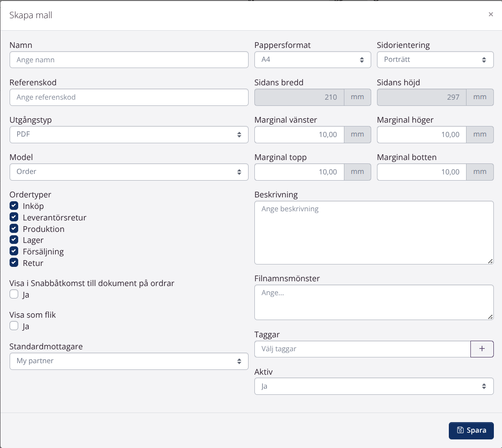This screenshot has width=502, height=448.
Task: Close the Skapa mall dialog
Action: 491,14
